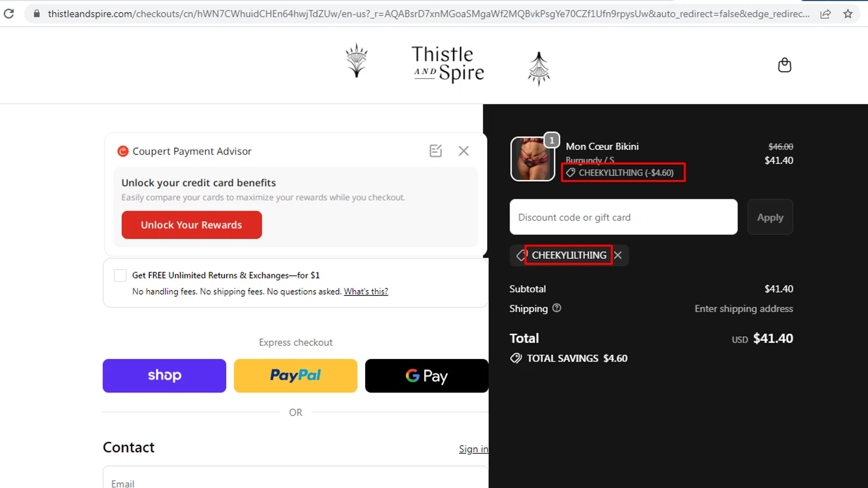Focus the Discount code or gift card field

(x=623, y=217)
